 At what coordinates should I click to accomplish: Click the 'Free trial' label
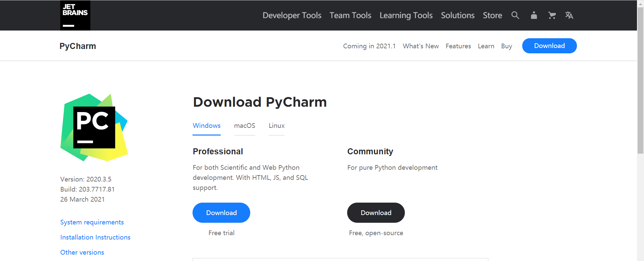[221, 233]
